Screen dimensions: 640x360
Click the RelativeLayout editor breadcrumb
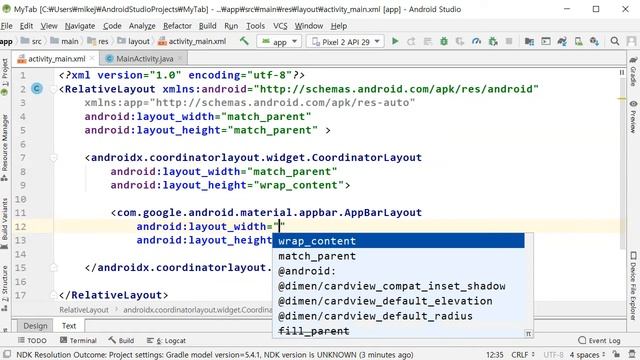click(x=84, y=310)
